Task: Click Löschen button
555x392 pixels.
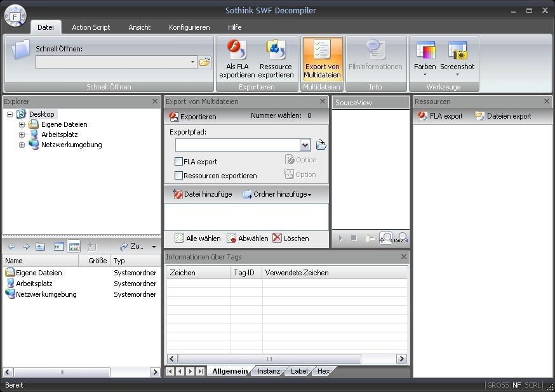Action: (x=291, y=238)
